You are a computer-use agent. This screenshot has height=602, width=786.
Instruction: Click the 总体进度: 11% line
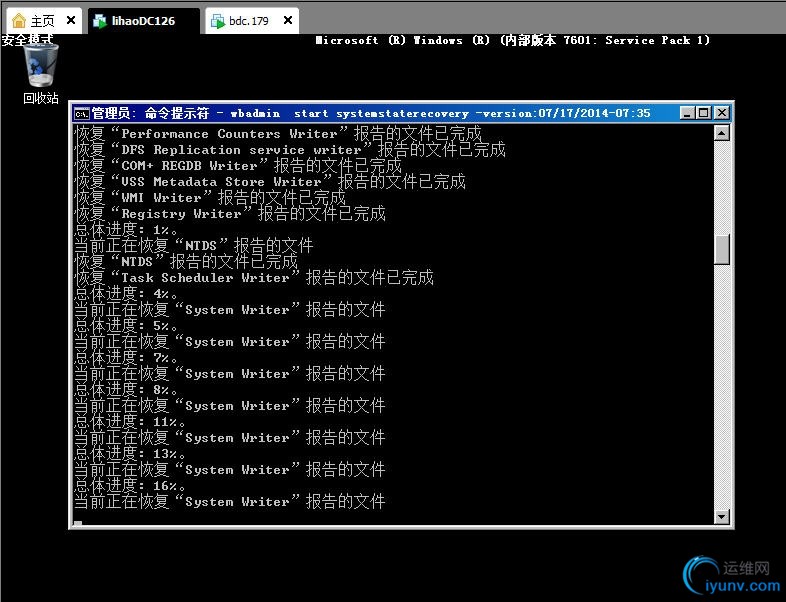pyautogui.click(x=130, y=422)
